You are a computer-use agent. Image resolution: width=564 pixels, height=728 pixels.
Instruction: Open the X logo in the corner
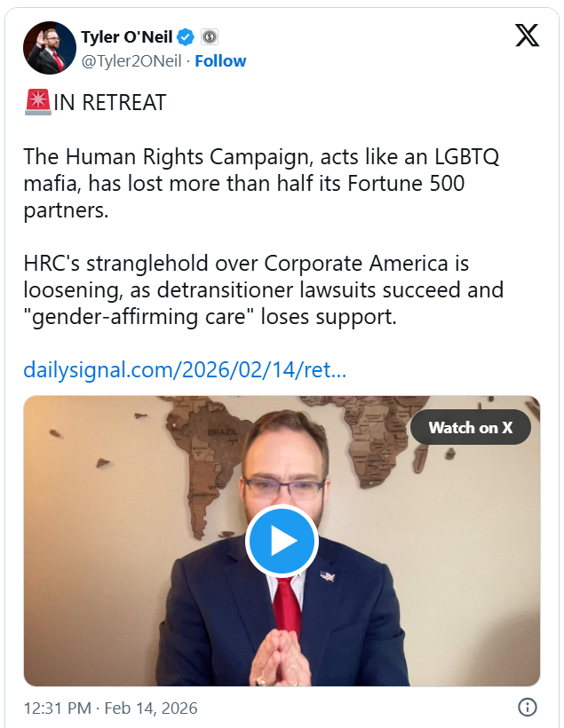pyautogui.click(x=527, y=36)
